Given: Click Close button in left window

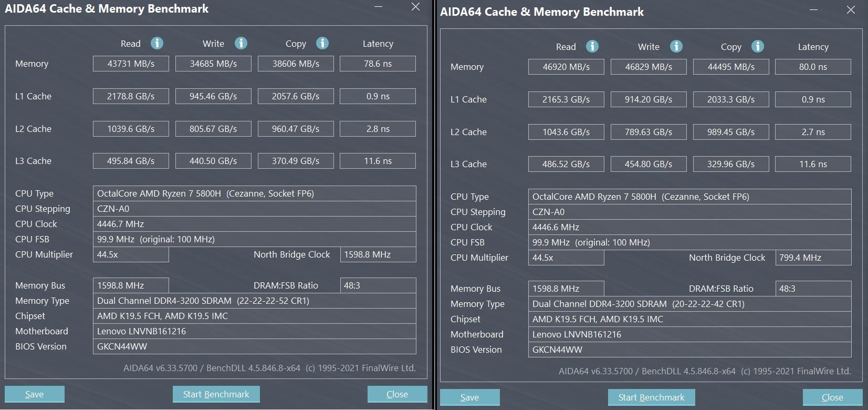Looking at the screenshot, I should pos(397,394).
